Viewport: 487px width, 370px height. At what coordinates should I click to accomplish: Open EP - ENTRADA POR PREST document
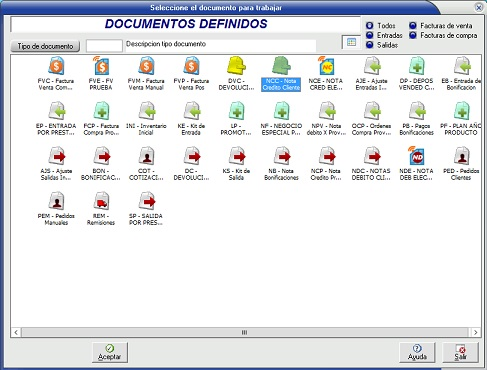[56, 111]
